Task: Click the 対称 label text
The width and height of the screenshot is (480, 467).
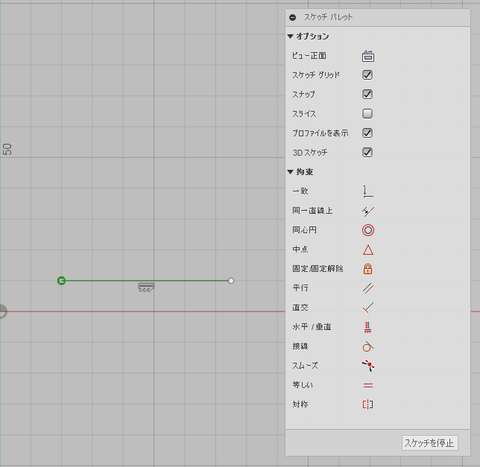Action: [x=300, y=404]
